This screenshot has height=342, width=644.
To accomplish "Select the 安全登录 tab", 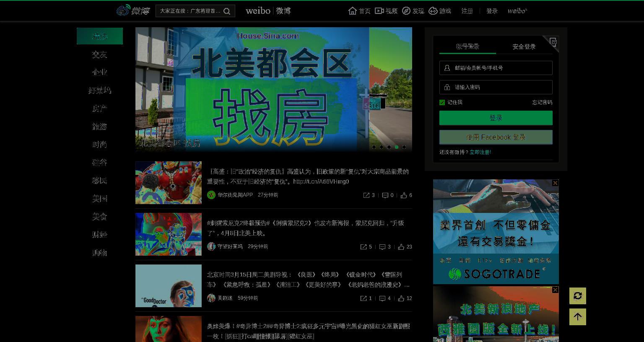I will point(524,47).
